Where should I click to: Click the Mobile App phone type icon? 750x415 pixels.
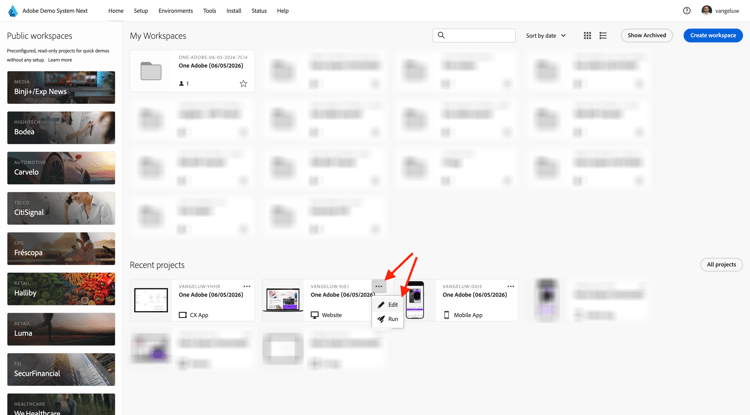click(446, 315)
